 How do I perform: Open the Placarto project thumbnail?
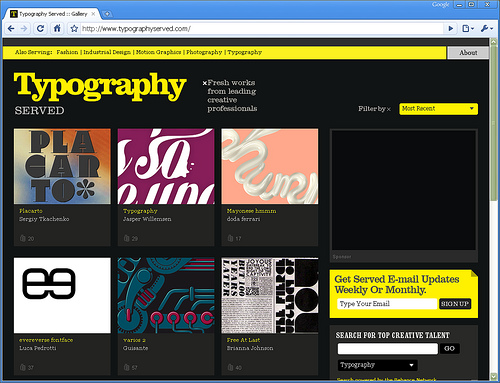62,166
